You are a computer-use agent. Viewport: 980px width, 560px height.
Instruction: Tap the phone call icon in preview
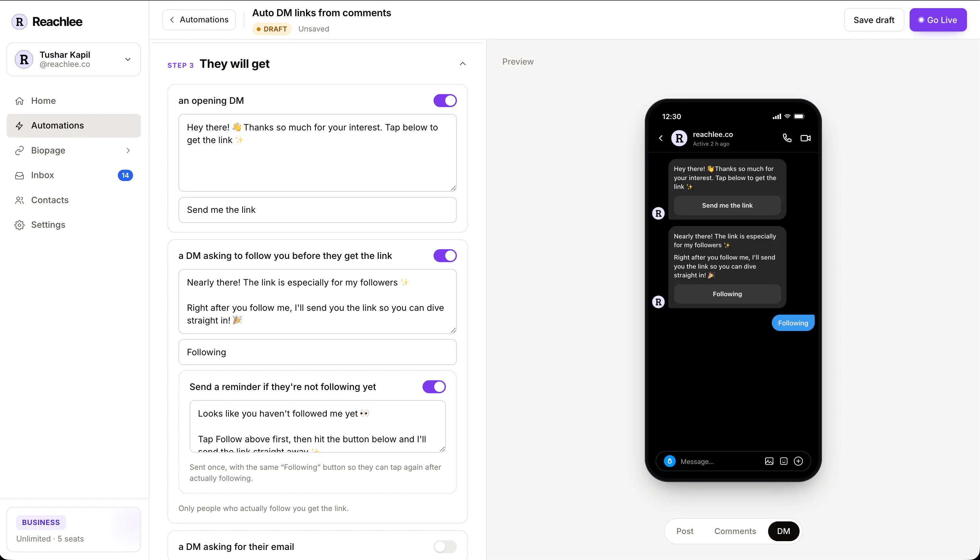(787, 138)
